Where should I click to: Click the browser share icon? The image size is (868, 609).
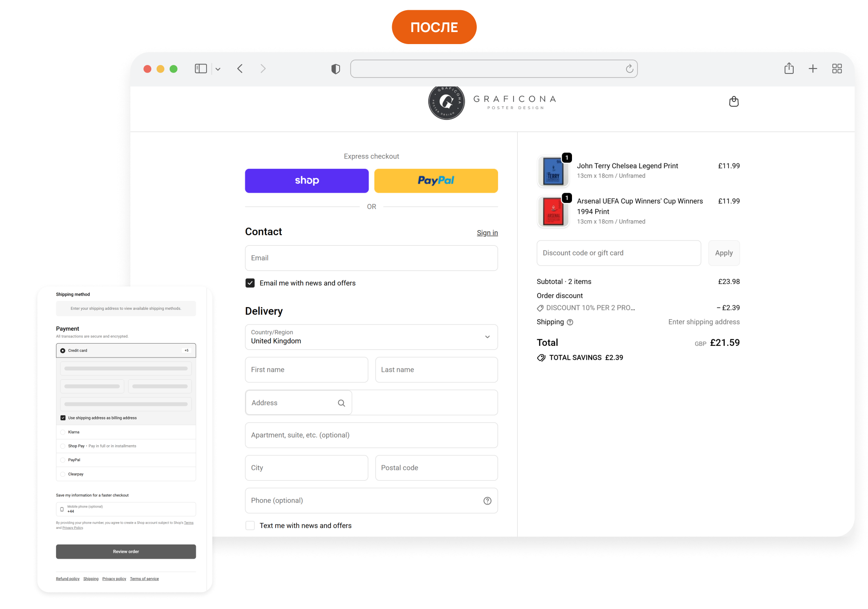point(789,69)
